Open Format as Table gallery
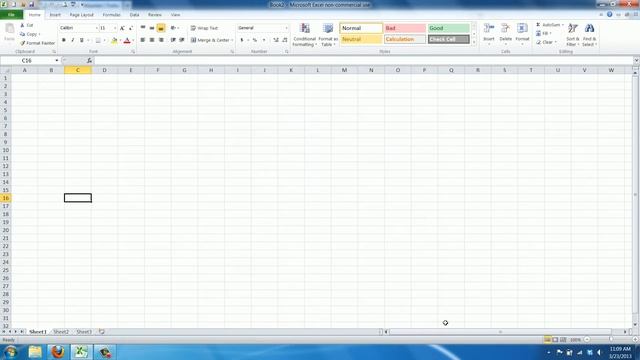 tap(328, 35)
